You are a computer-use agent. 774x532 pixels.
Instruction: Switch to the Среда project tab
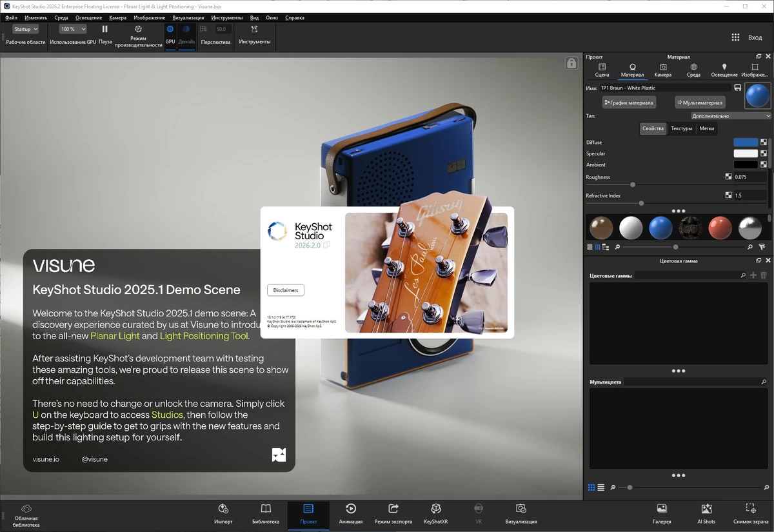[693, 70]
